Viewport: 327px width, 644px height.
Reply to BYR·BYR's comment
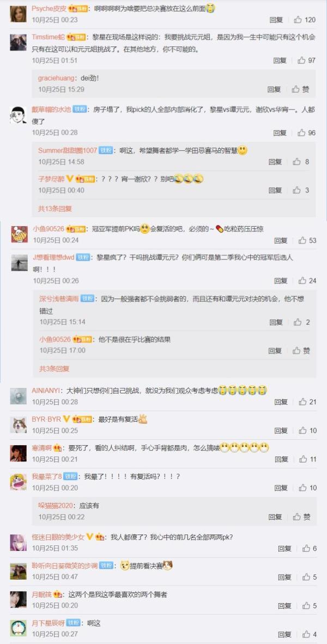(x=281, y=430)
